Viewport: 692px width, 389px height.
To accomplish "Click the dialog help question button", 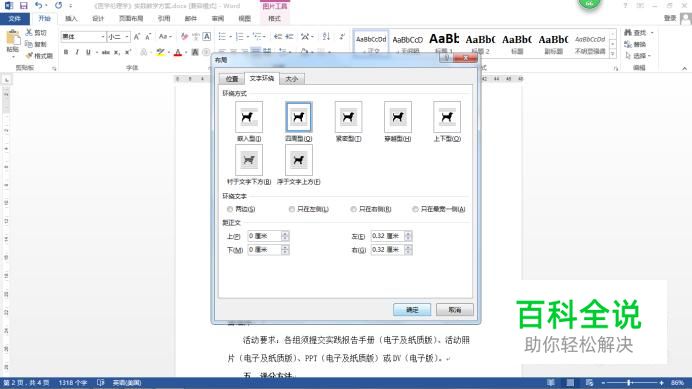I will pyautogui.click(x=446, y=58).
